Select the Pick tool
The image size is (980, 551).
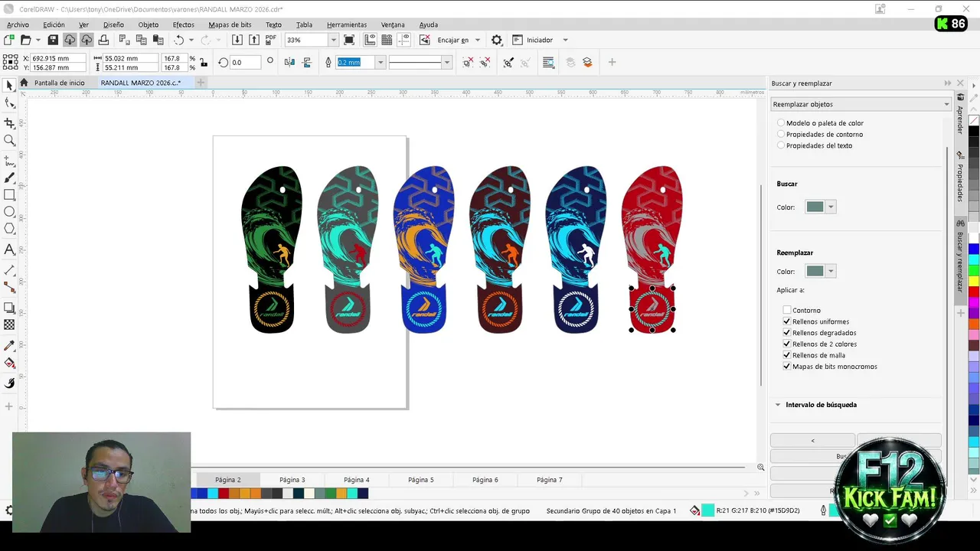(x=9, y=86)
